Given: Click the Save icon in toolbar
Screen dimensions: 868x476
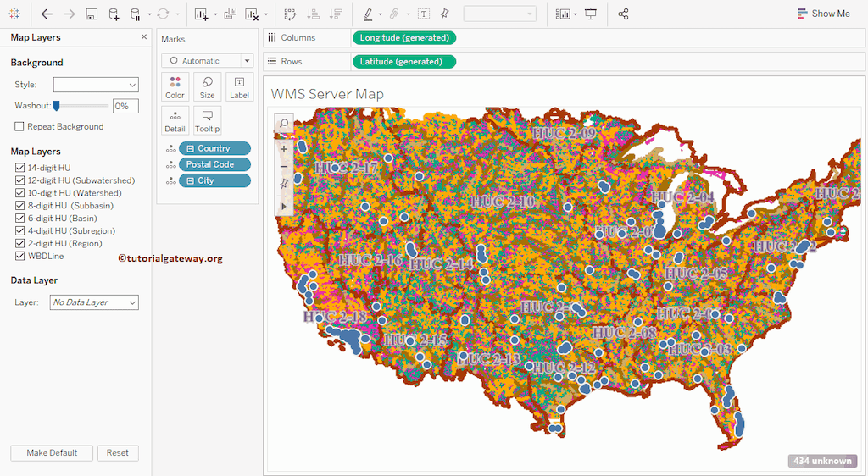Looking at the screenshot, I should coord(92,14).
